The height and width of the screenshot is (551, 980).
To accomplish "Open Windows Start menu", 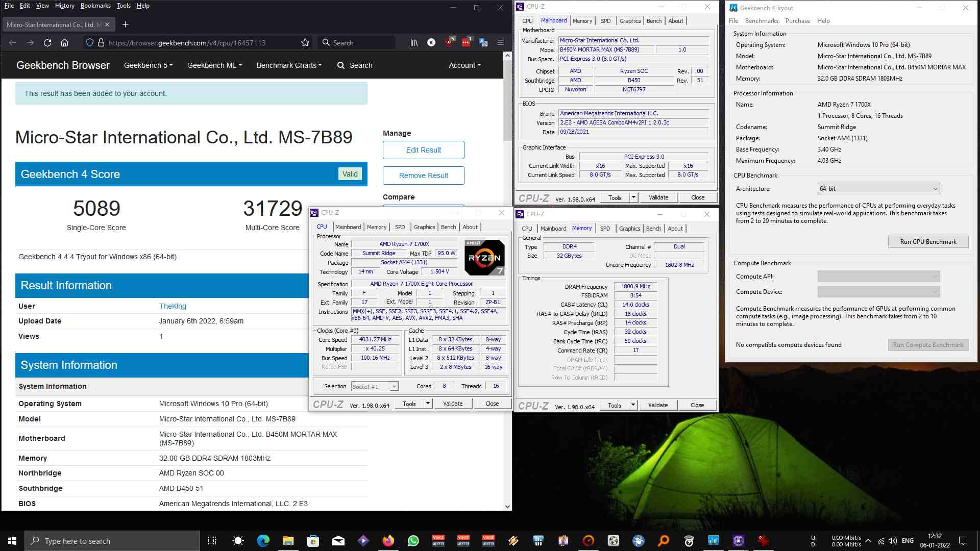I will pyautogui.click(x=12, y=541).
